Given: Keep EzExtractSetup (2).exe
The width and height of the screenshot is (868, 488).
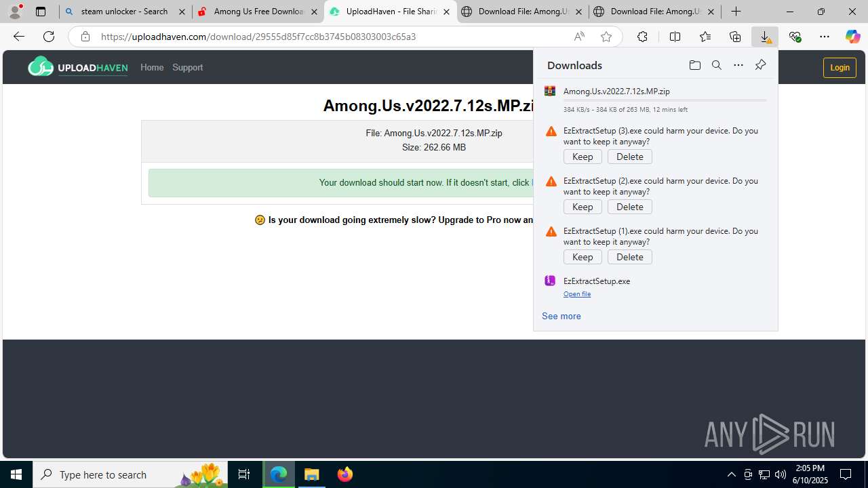Looking at the screenshot, I should pos(583,207).
